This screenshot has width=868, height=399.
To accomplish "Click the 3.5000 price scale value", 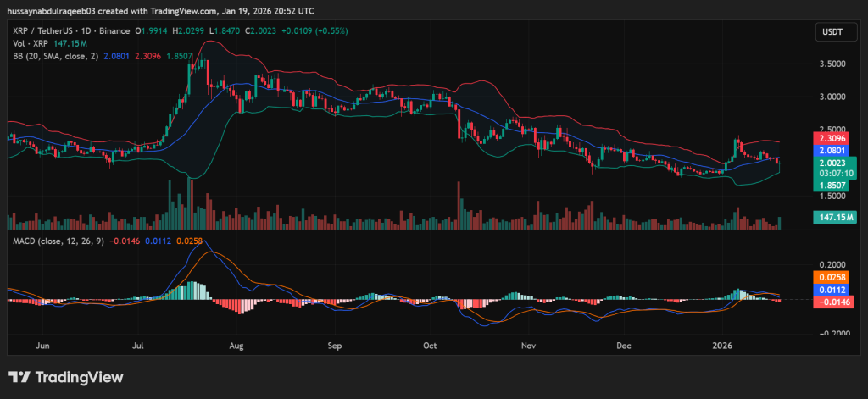I will coord(828,64).
